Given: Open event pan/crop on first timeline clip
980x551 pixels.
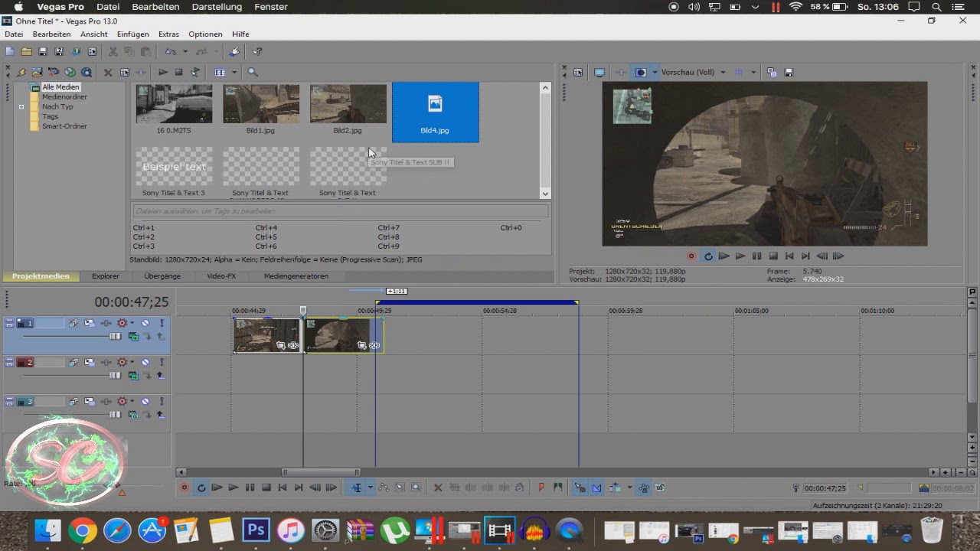Looking at the screenshot, I should click(281, 346).
